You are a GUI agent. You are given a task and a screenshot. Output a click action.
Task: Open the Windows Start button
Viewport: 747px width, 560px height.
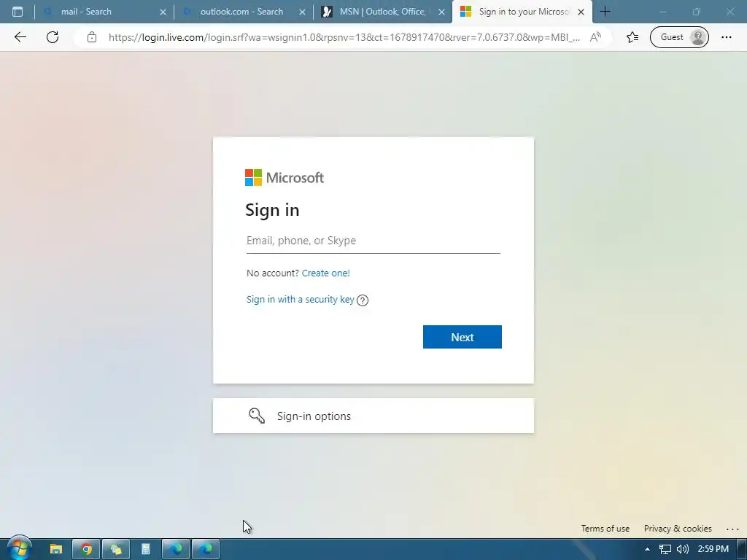[19, 548]
